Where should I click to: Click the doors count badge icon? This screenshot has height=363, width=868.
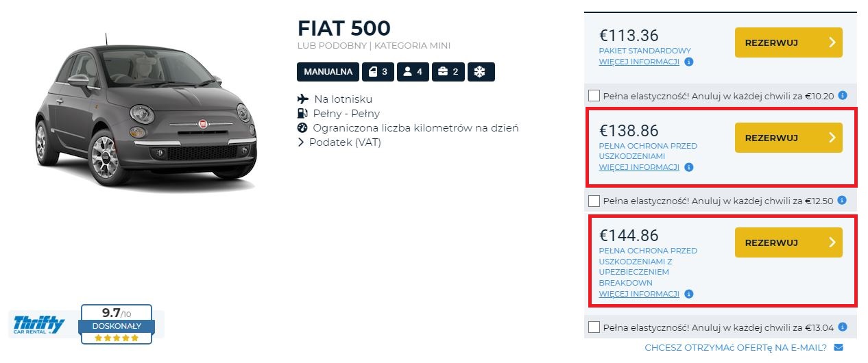pyautogui.click(x=378, y=71)
